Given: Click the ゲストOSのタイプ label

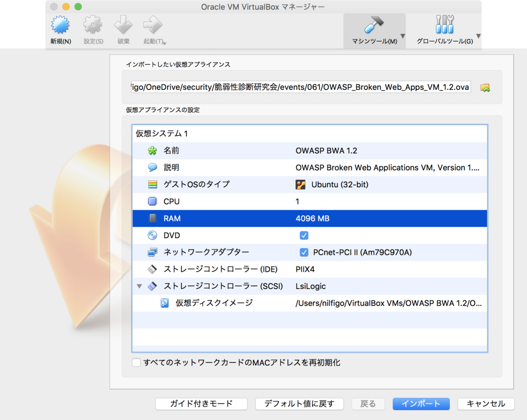Looking at the screenshot, I should (x=197, y=185).
